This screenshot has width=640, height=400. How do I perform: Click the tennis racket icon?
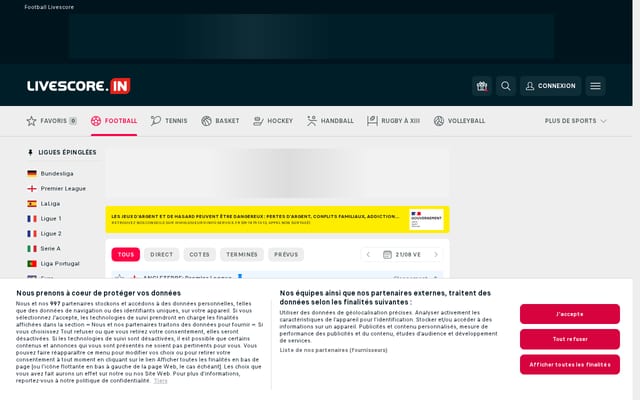pyautogui.click(x=156, y=121)
